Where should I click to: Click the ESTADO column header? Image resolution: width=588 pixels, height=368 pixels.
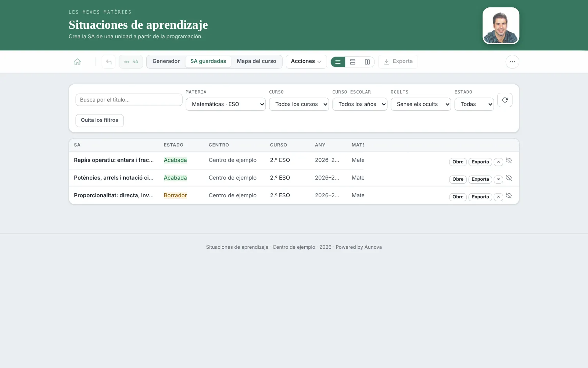pyautogui.click(x=173, y=145)
